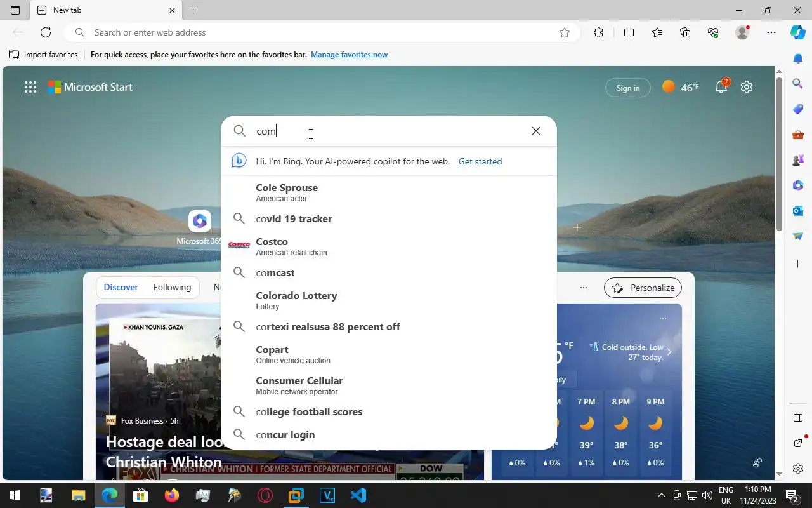812x508 pixels.
Task: Open feed options ellipsis beside Personalize
Action: 584,288
